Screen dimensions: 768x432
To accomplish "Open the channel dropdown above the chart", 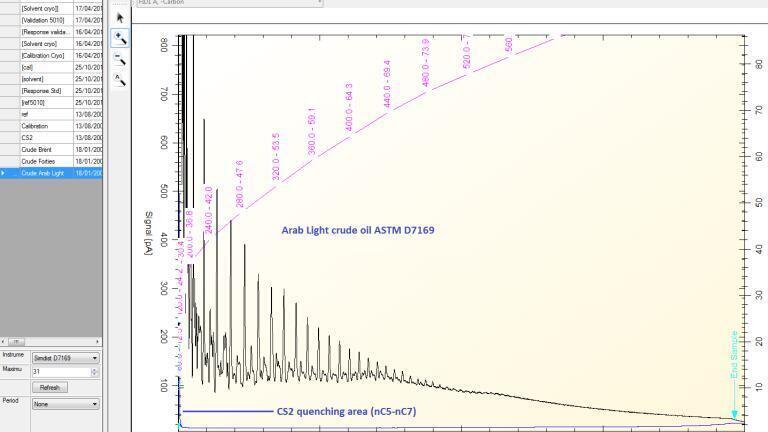I will coord(230,3).
